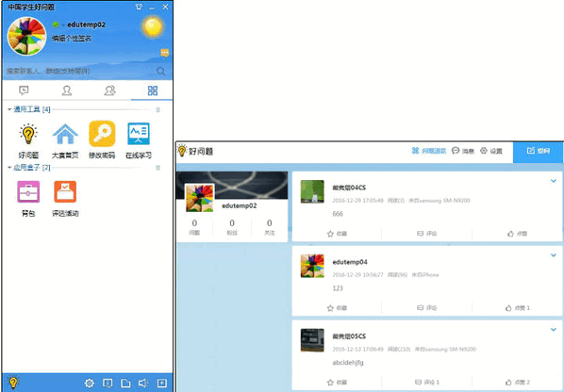
Task: Click the blue 提问 button
Action: coord(539,152)
